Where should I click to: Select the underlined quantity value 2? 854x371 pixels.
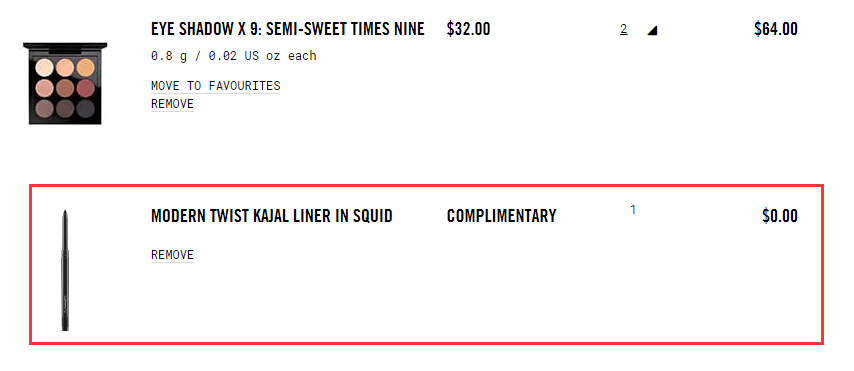(x=623, y=30)
